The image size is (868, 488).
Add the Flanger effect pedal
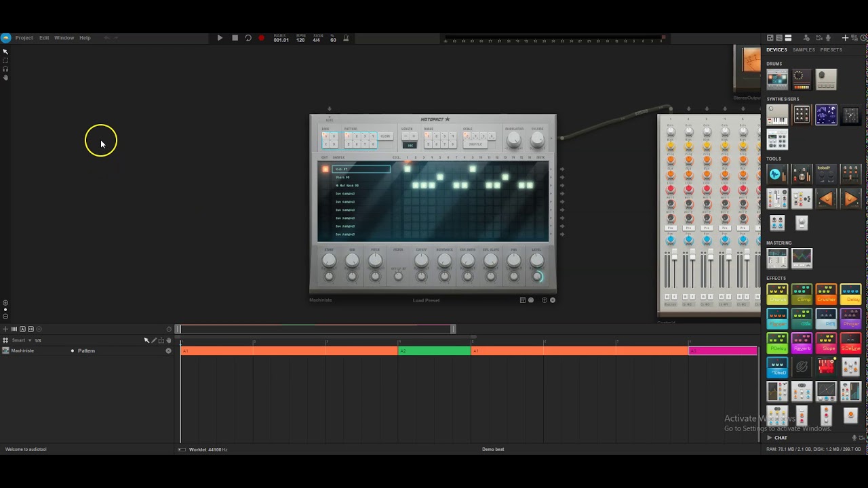pyautogui.click(x=777, y=319)
